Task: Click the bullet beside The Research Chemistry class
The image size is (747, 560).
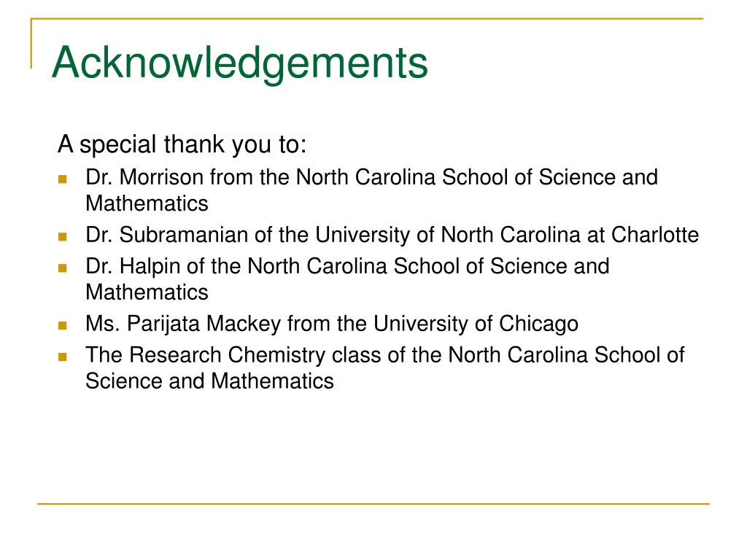Action: pyautogui.click(x=63, y=357)
